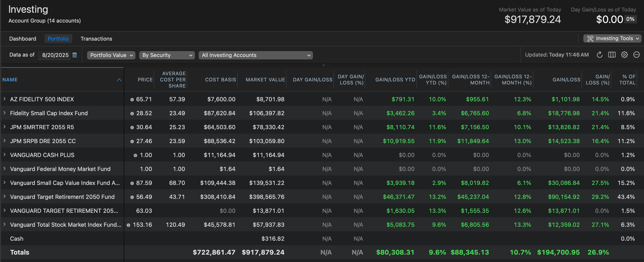Click info icon beside Total Stock Market price
The image size is (644, 262).
(129, 225)
